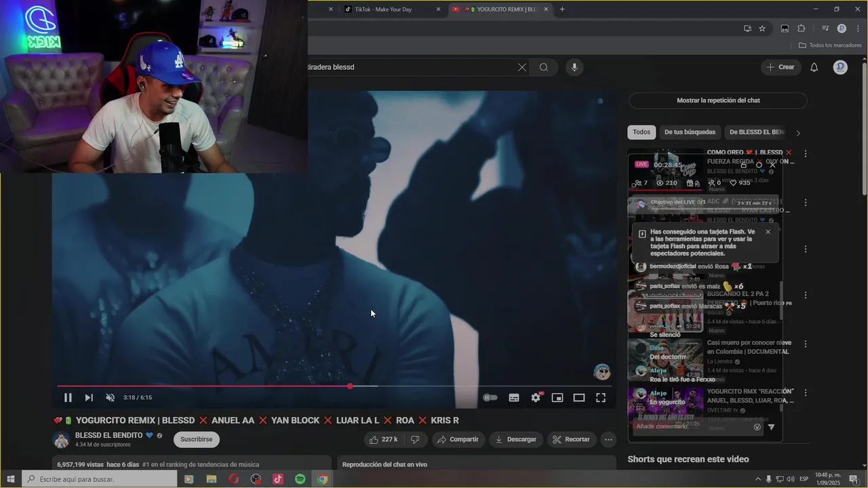The height and width of the screenshot is (488, 868).
Task: Send comment with paper plane icon
Action: click(x=771, y=427)
